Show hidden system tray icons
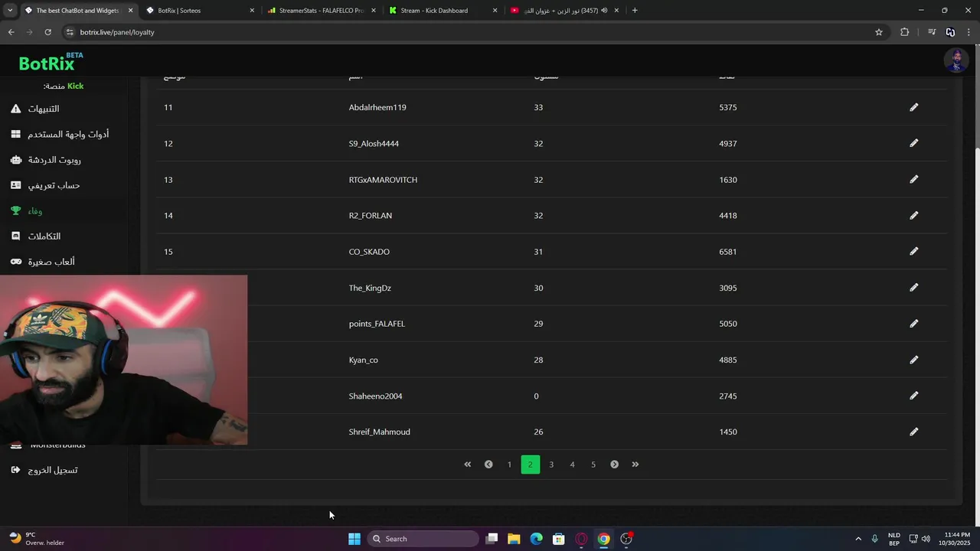Screen dimensions: 980x551 tap(857, 539)
